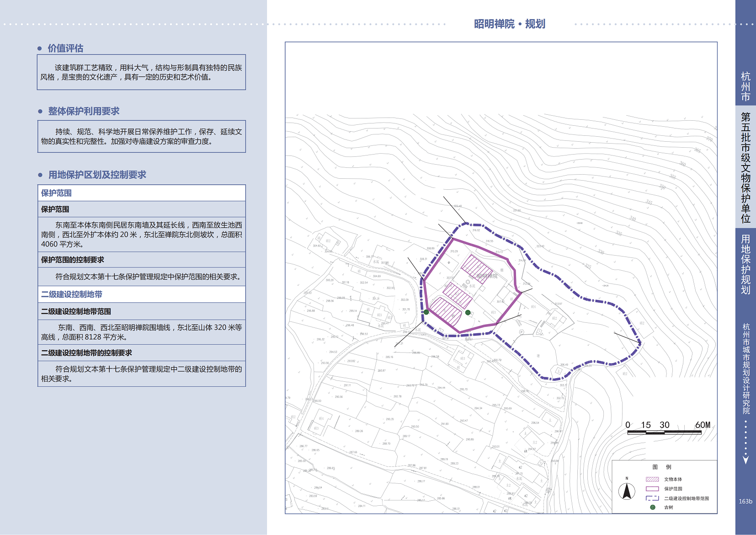
Task: Click the 30 mark on the scale bar
Action: click(x=665, y=425)
